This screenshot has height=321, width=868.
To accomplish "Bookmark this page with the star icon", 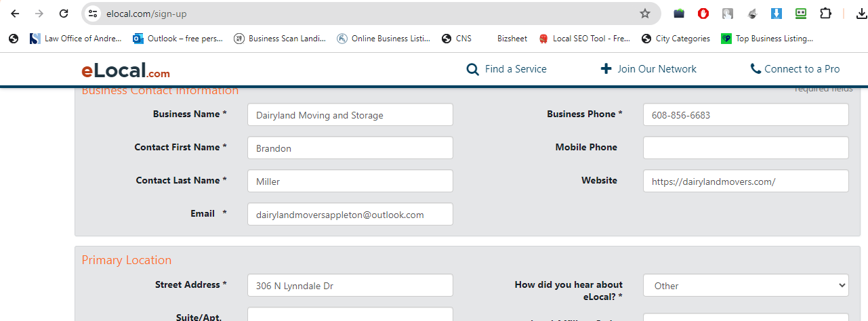I will point(645,14).
